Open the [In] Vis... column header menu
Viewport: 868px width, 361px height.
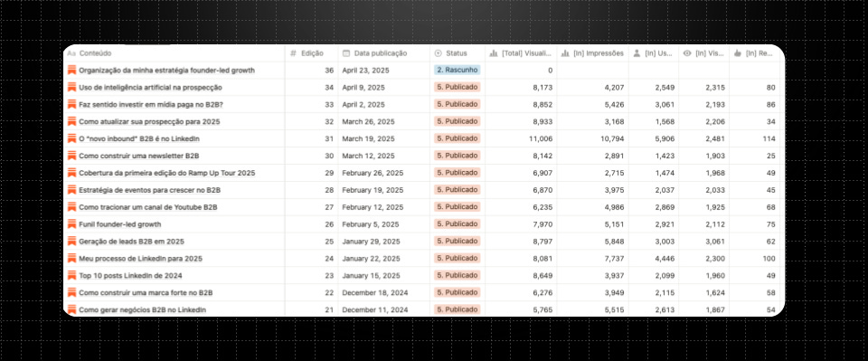[x=704, y=53]
